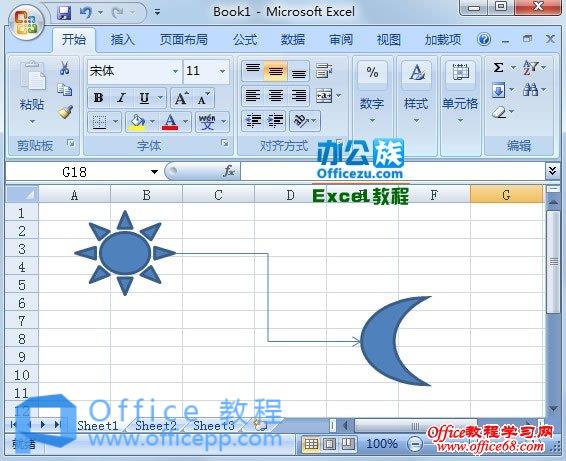Screen dimensions: 566x461
Task: Switch to the 插入 ribbon tab
Action: (x=123, y=39)
